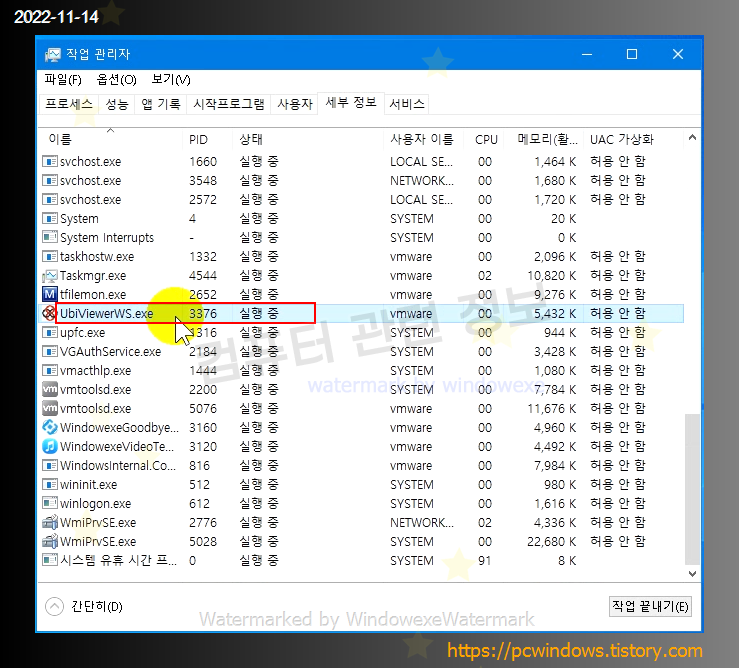Click vmtoolsd.exe icon with PID 2200
The height and width of the screenshot is (668, 739).
pos(49,389)
